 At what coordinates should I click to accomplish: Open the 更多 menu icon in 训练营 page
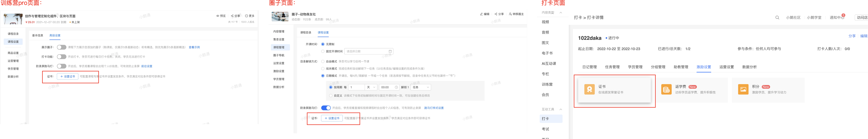coord(246,16)
